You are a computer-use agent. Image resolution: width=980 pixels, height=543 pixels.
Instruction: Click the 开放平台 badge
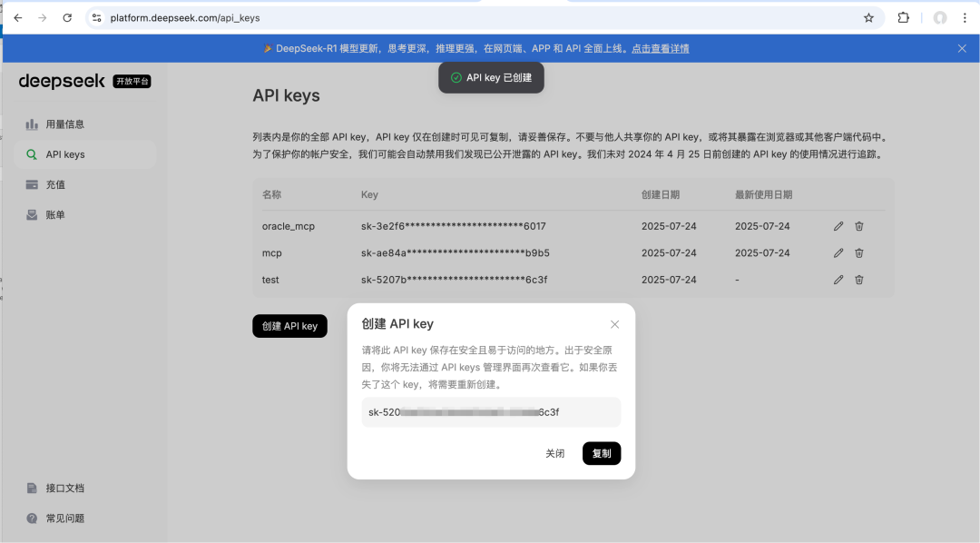132,82
